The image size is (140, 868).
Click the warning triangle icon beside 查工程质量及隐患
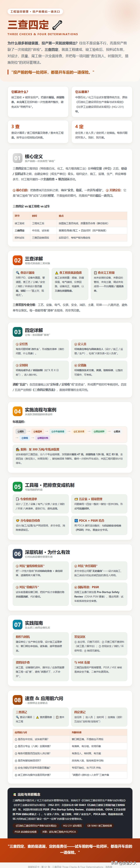click(57, 273)
